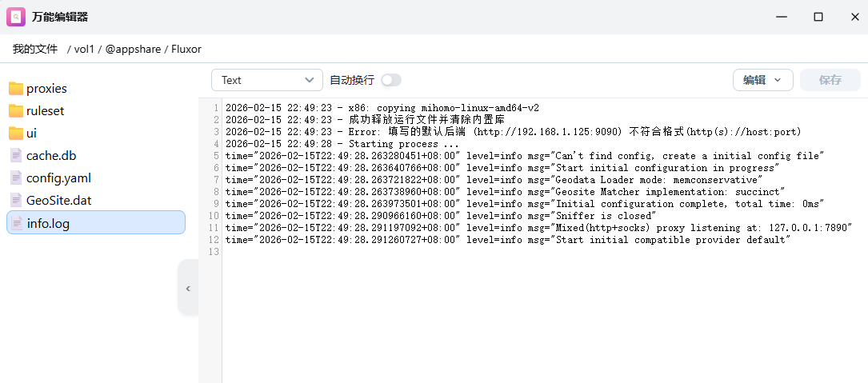Screen dimensions: 868x383
Task: Click "Geodata Loader mode: memconservative" line
Action: [494, 180]
